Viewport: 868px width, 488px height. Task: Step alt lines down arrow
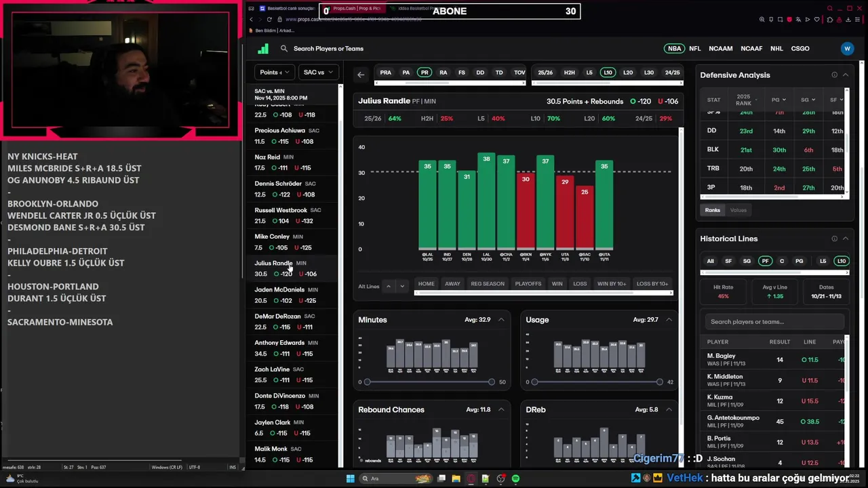401,286
